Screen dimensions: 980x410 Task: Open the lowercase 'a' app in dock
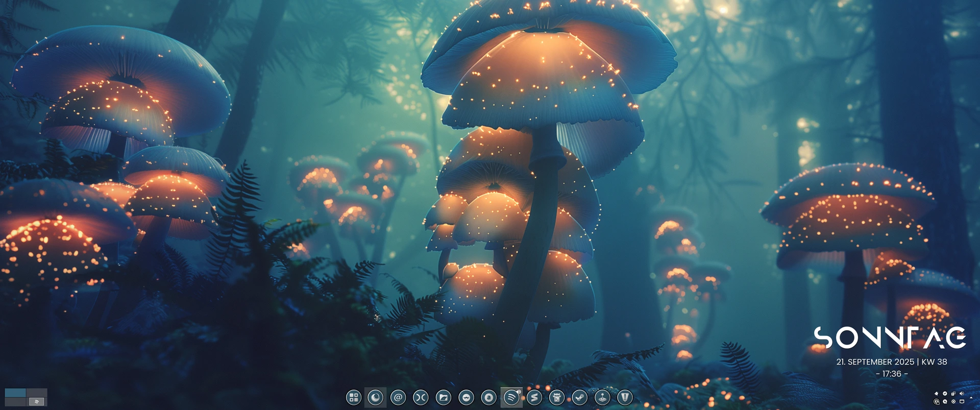[488, 397]
